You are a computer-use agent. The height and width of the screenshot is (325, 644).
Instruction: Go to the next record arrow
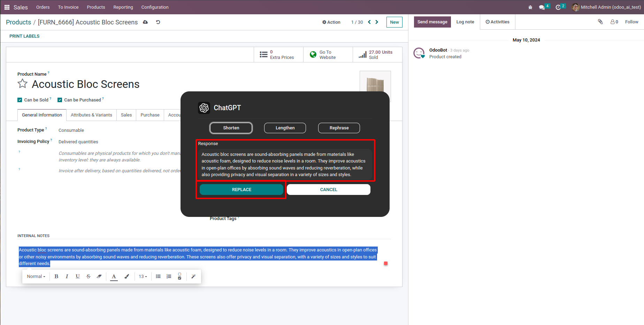click(x=377, y=22)
